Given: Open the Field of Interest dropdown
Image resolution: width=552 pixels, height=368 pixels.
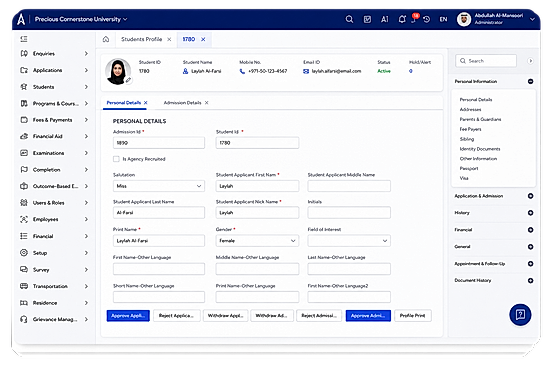Looking at the screenshot, I should (x=349, y=241).
